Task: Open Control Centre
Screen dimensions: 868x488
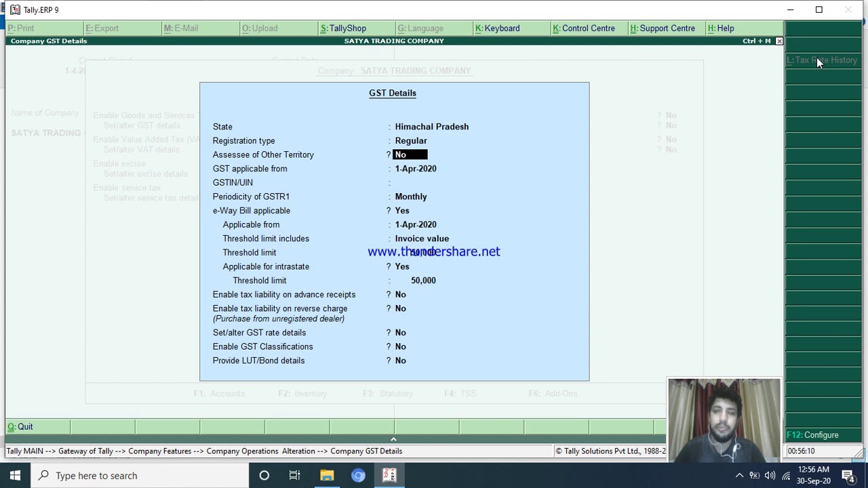Action: pos(584,28)
